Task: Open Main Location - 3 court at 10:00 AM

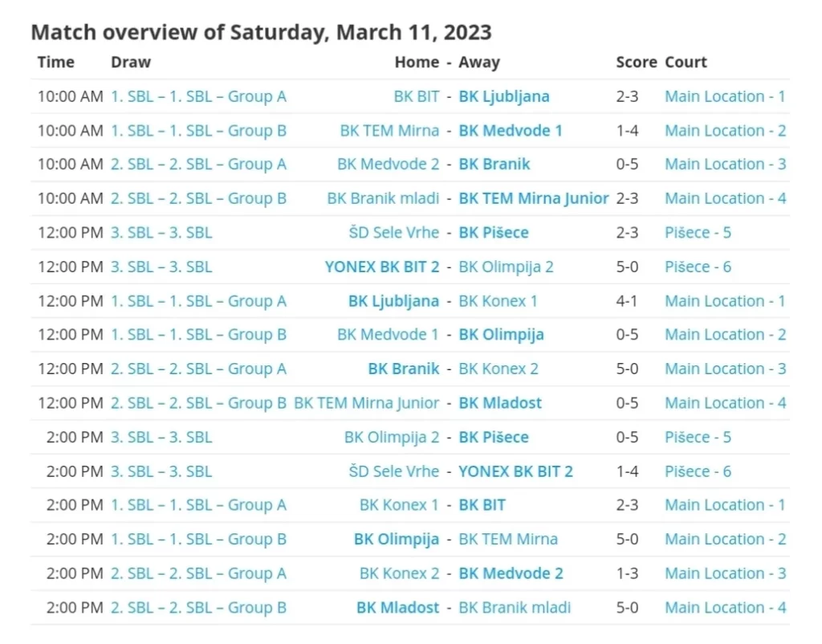Action: (x=725, y=165)
